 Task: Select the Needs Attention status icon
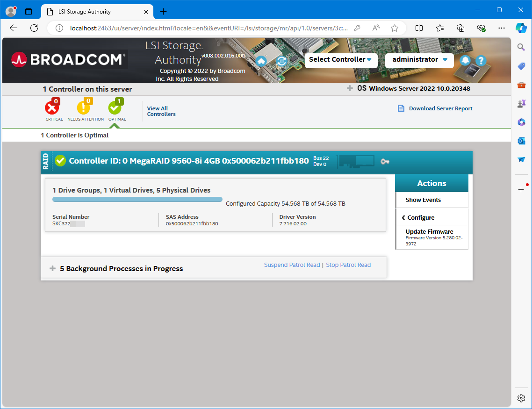pyautogui.click(x=84, y=108)
